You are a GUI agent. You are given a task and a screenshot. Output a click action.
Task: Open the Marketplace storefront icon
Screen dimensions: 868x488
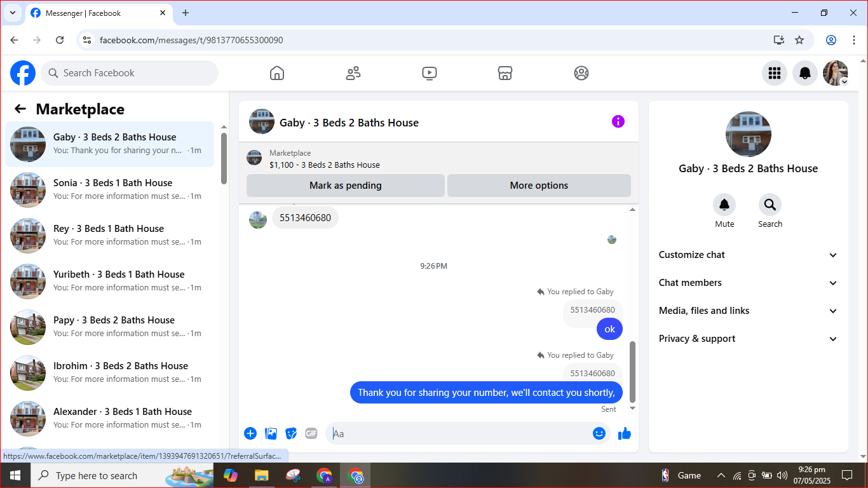pyautogui.click(x=505, y=73)
